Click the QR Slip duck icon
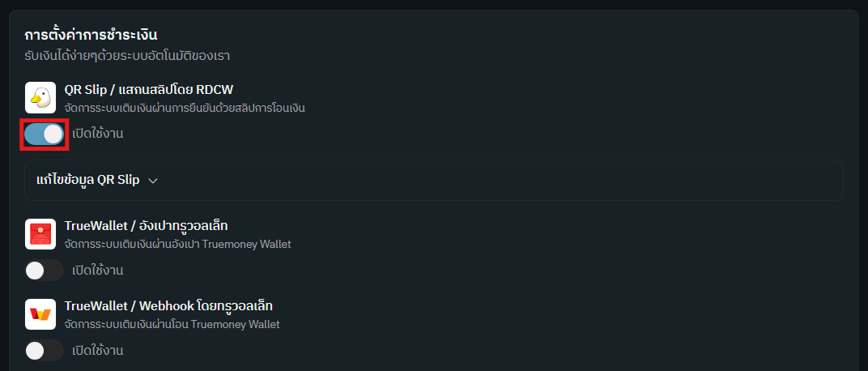This screenshot has width=868, height=371. tap(40, 97)
